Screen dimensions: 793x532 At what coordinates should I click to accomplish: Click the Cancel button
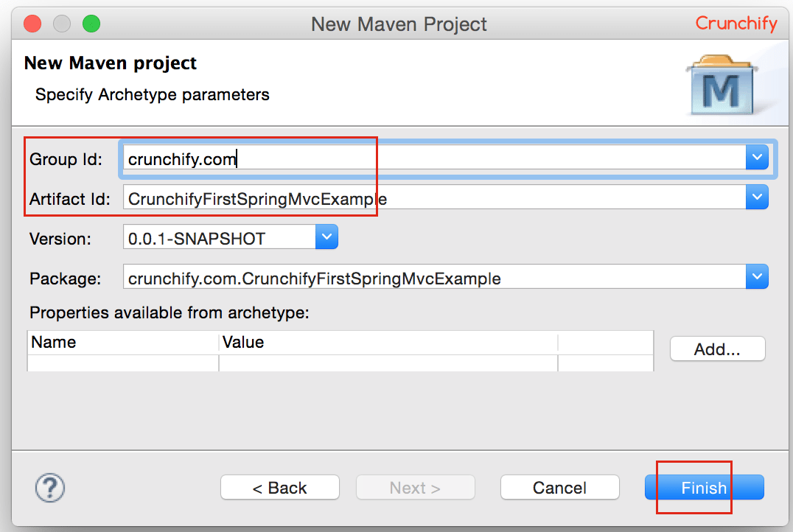point(559,487)
